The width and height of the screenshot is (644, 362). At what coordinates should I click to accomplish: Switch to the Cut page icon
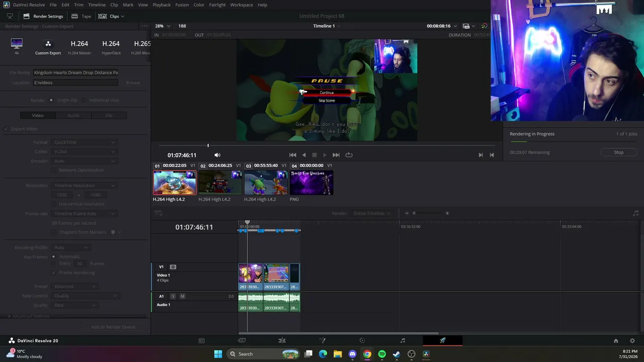click(x=242, y=341)
